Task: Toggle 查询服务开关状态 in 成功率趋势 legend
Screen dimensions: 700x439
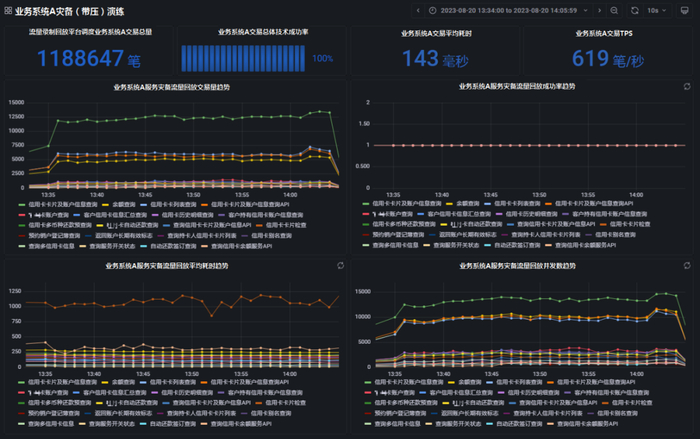Action: pyautogui.click(x=456, y=245)
